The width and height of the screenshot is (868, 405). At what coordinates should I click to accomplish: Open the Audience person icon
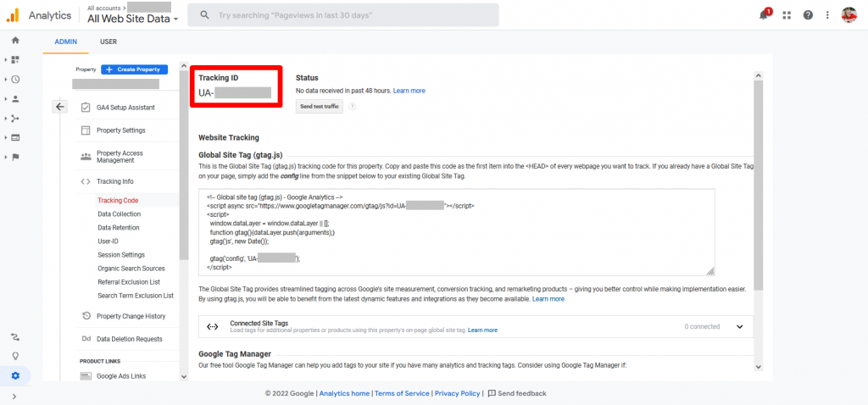[15, 98]
